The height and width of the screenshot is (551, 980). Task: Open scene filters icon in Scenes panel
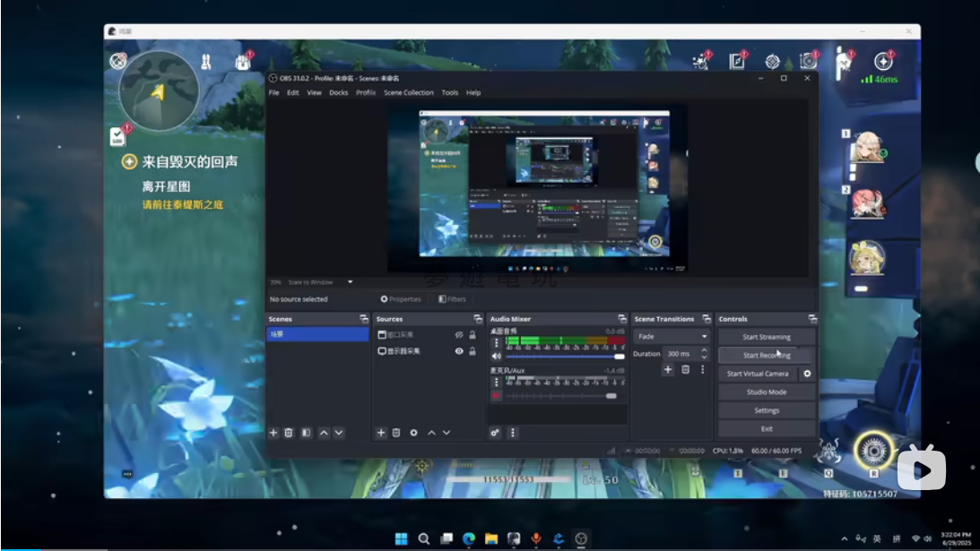306,433
